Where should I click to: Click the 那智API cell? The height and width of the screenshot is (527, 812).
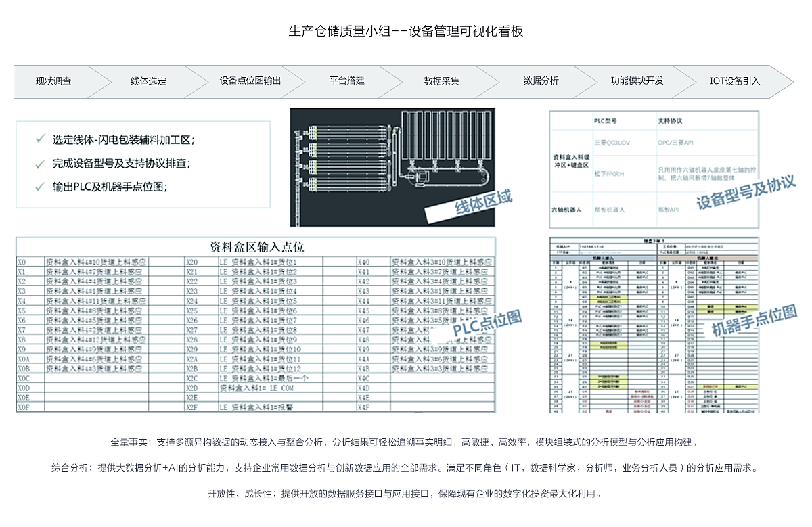pyautogui.click(x=668, y=210)
